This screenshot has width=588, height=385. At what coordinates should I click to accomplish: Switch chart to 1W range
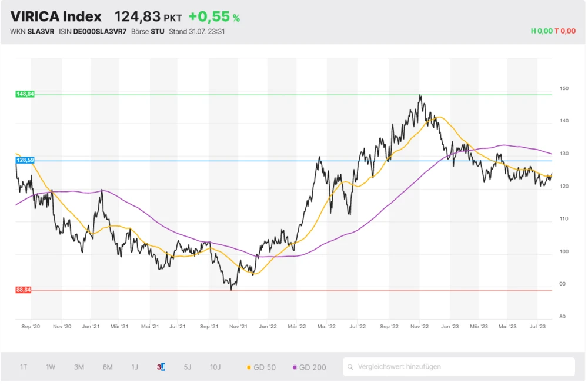(x=51, y=367)
